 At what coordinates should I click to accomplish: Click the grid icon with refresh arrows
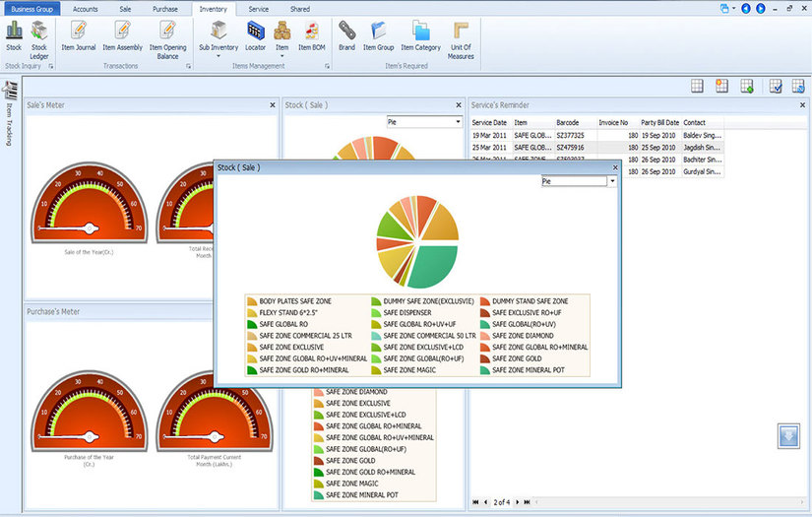click(798, 86)
